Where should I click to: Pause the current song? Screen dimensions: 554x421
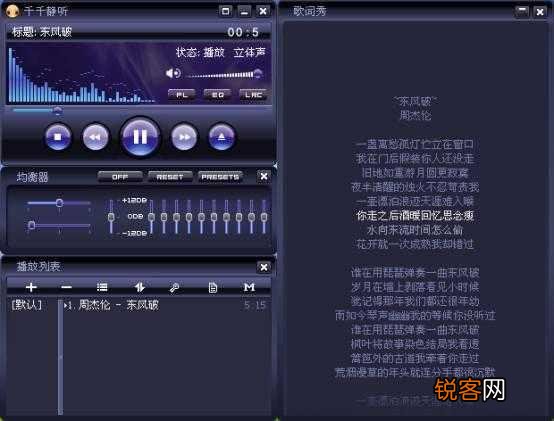coord(140,137)
